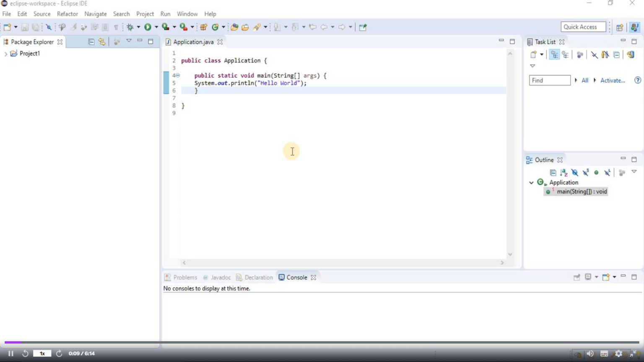Viewport: 644px width, 362px height.
Task: Open the New file dropdown arrow
Action: (16, 27)
